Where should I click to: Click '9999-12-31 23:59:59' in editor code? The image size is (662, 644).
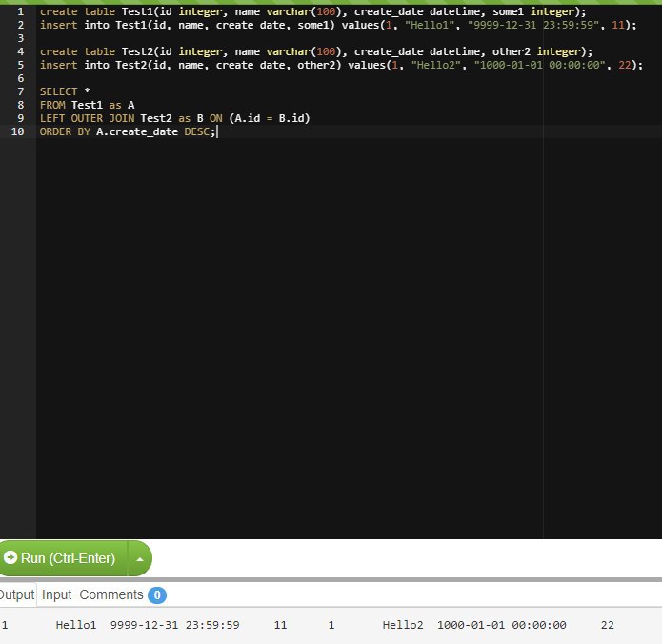[533, 25]
